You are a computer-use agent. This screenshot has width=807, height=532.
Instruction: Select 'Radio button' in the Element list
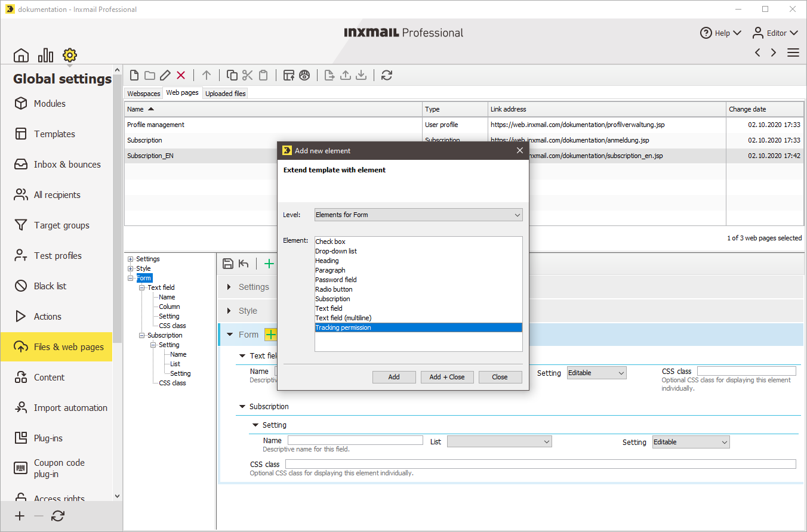click(x=418, y=289)
